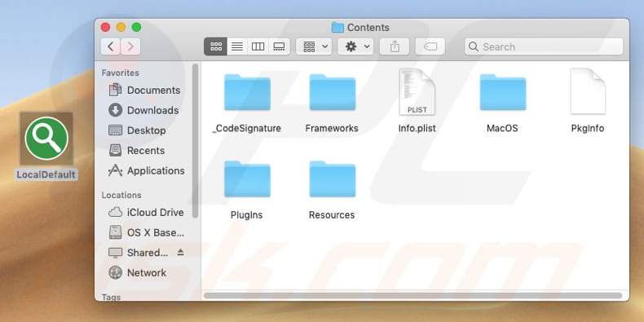Select the Shared location in the sidebar
The height and width of the screenshot is (322, 644).
tap(138, 253)
